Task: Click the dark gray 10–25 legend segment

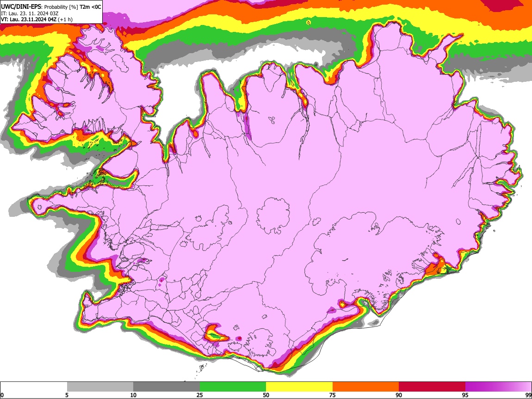Action: coord(167,387)
